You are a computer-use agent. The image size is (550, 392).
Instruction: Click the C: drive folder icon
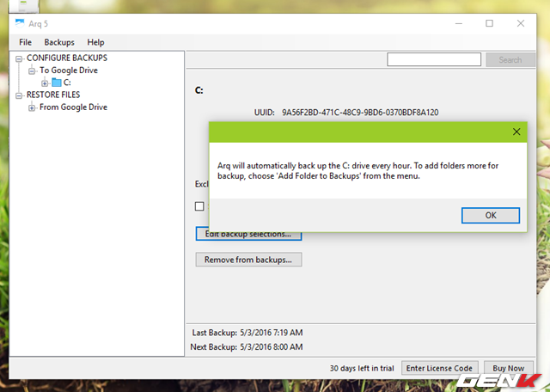[x=57, y=83]
